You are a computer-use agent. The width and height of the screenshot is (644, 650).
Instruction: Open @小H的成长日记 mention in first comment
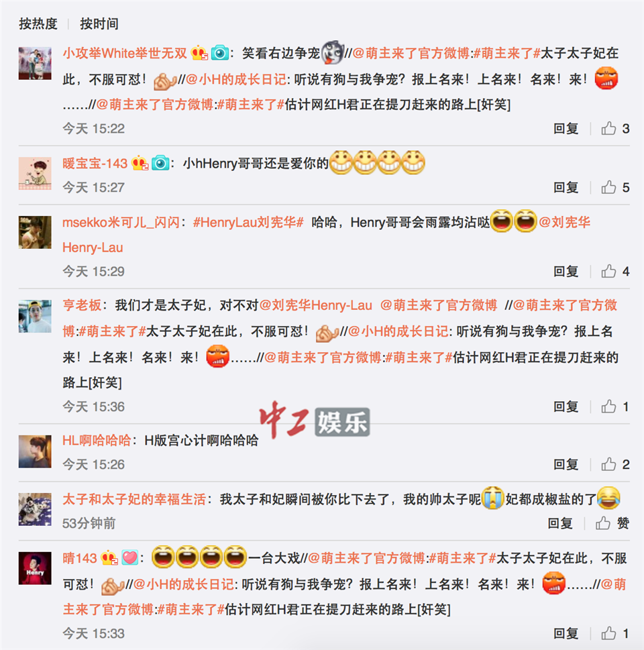236,79
